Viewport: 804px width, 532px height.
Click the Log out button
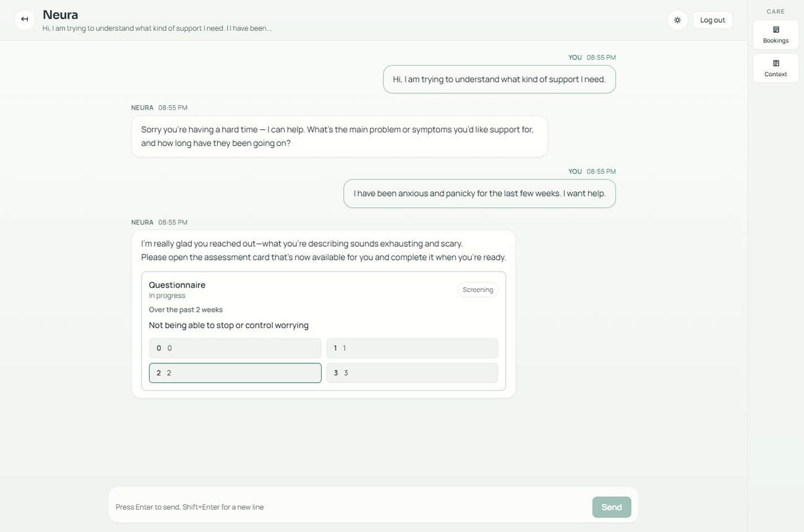712,20
